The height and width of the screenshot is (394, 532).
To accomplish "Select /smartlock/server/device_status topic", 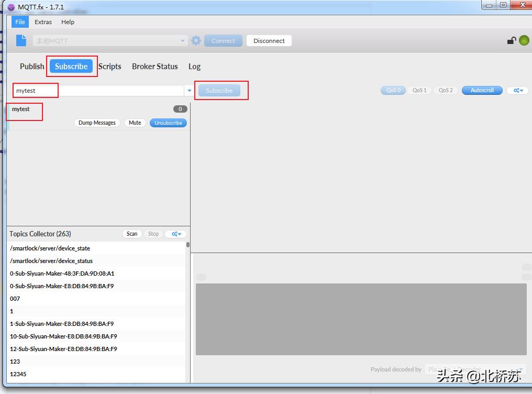I will 96,261.
